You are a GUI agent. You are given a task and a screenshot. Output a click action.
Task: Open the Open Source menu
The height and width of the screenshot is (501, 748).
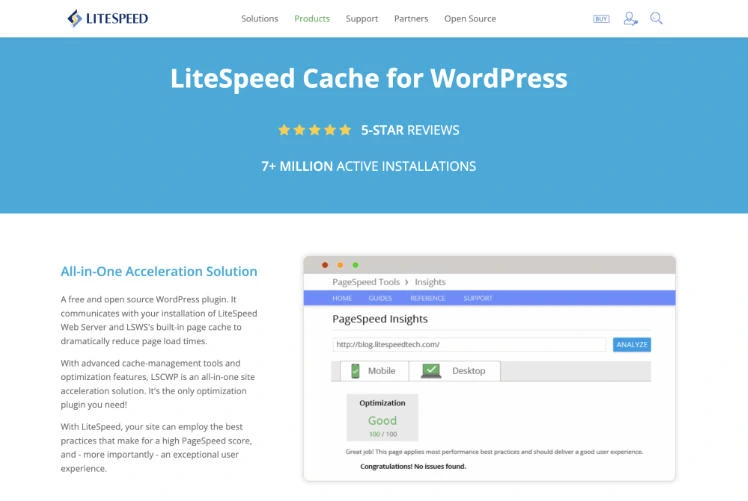[x=470, y=19]
